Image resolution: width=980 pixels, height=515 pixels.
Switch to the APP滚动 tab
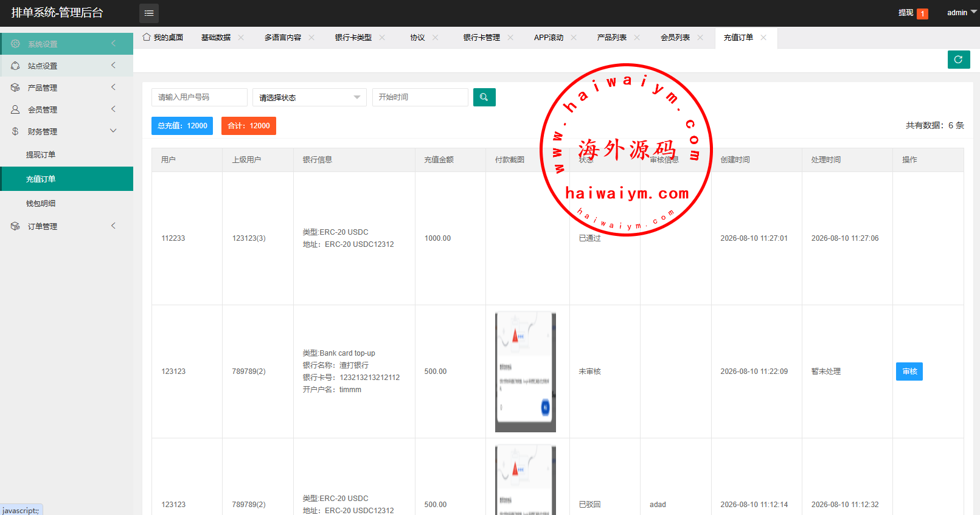(x=549, y=38)
